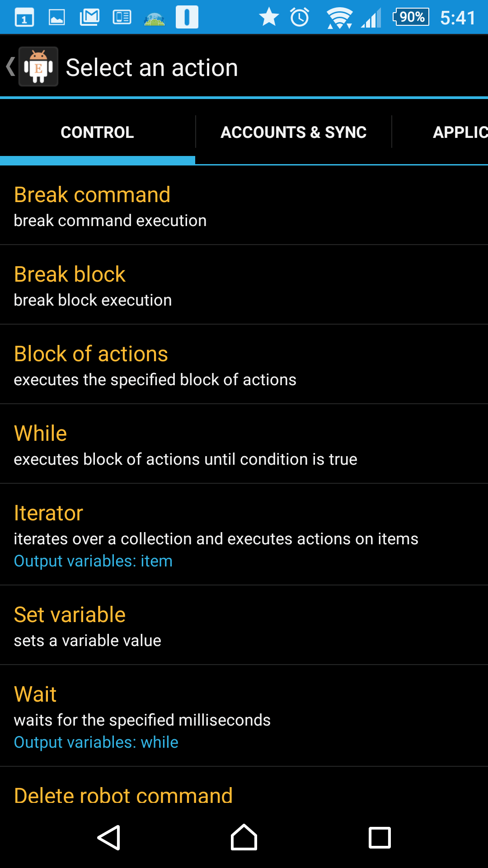Tap the Gmail notification icon
The width and height of the screenshot is (488, 868).
click(x=89, y=18)
